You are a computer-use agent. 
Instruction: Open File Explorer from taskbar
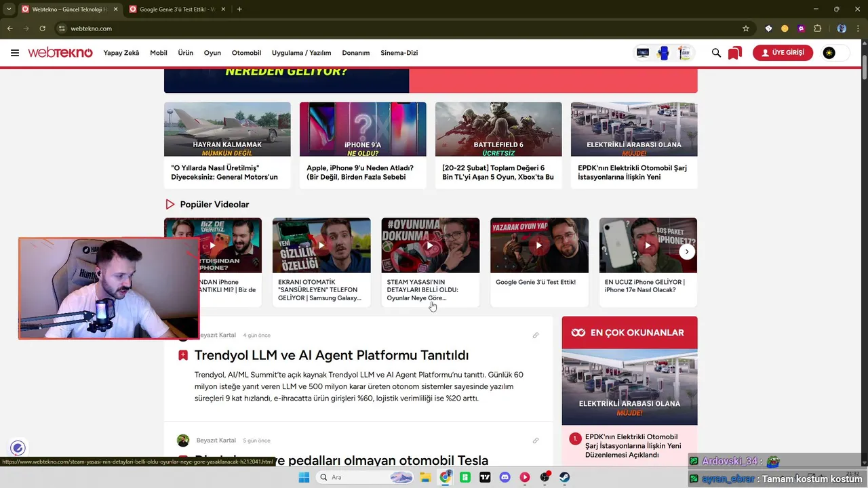point(425,477)
